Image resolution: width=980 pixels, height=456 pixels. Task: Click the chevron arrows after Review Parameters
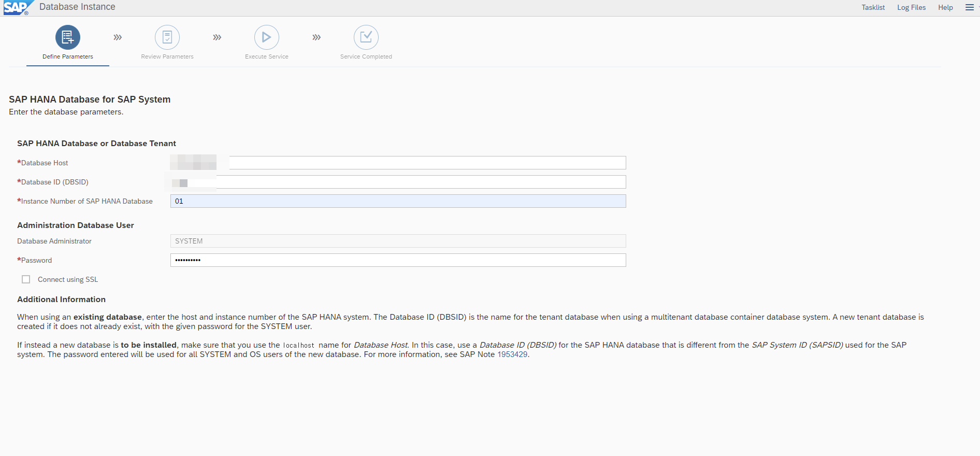click(x=217, y=37)
